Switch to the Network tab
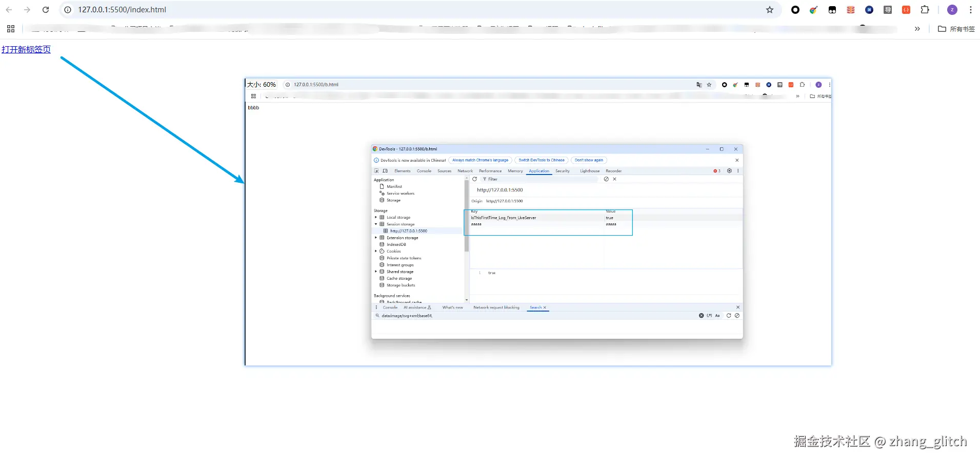This screenshot has height=462, width=980. (465, 171)
